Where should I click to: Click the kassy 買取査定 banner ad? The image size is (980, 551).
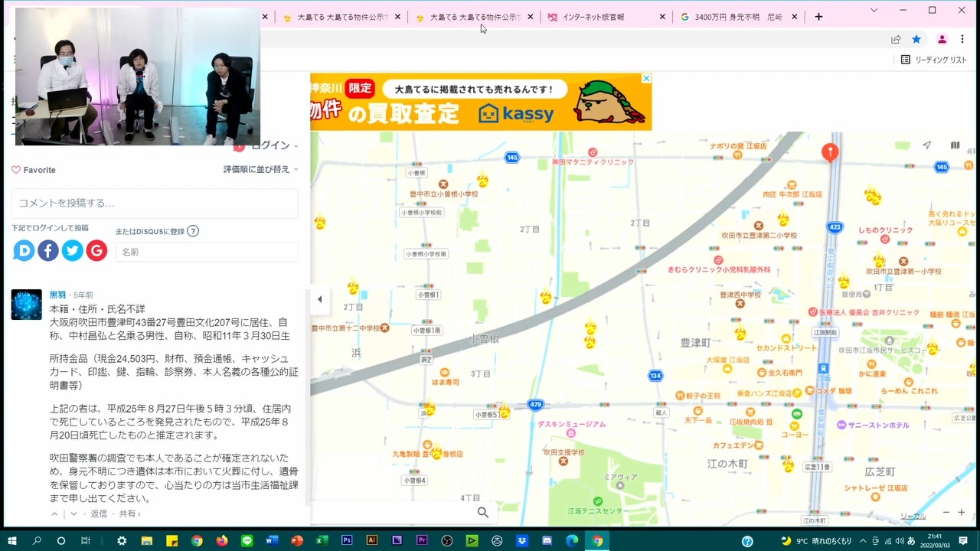click(x=481, y=102)
